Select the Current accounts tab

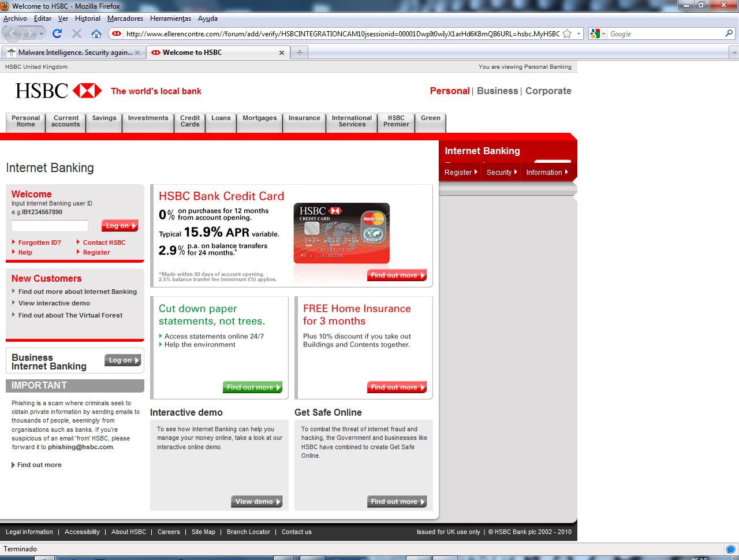pyautogui.click(x=66, y=122)
